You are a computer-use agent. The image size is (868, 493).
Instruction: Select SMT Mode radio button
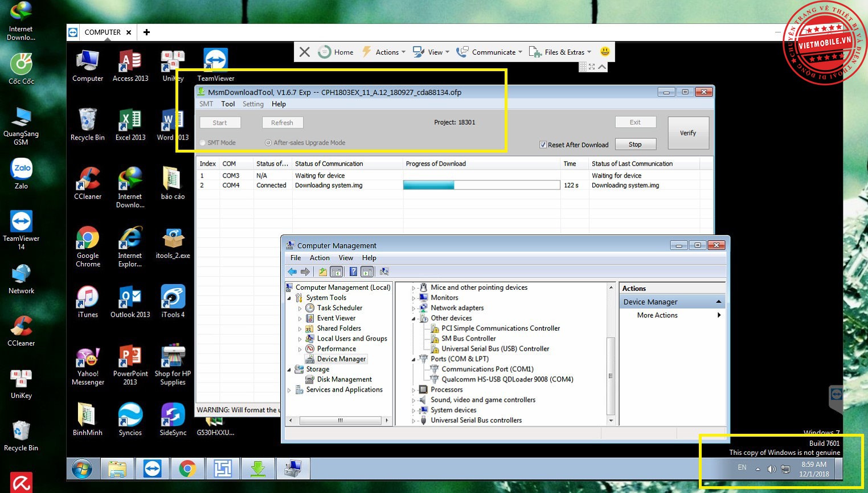(x=203, y=143)
